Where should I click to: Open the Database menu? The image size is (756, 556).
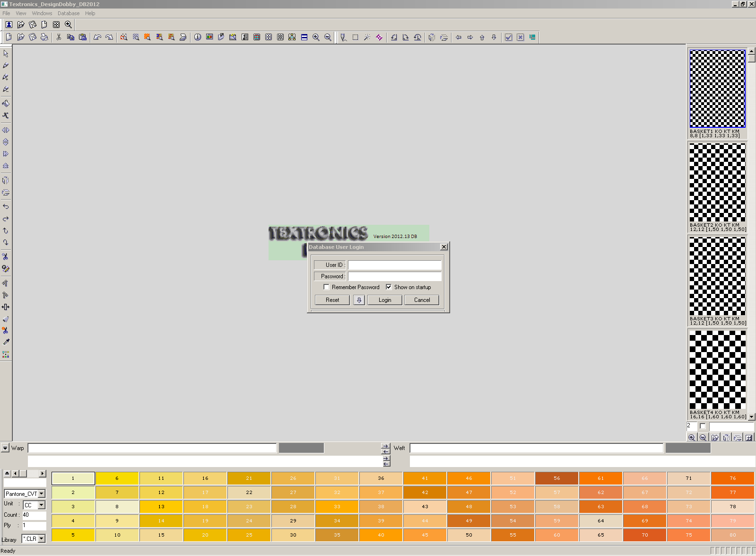point(69,13)
